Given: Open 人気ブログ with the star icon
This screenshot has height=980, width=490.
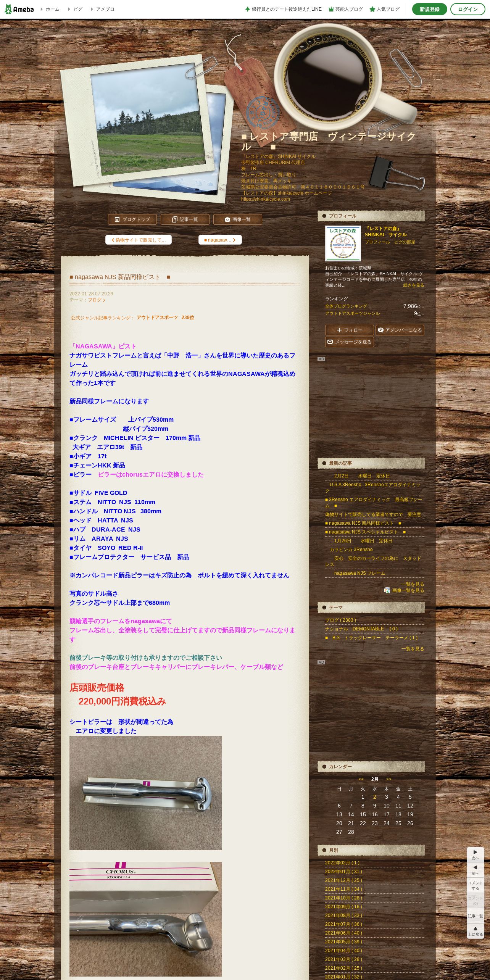Looking at the screenshot, I should click(x=384, y=9).
